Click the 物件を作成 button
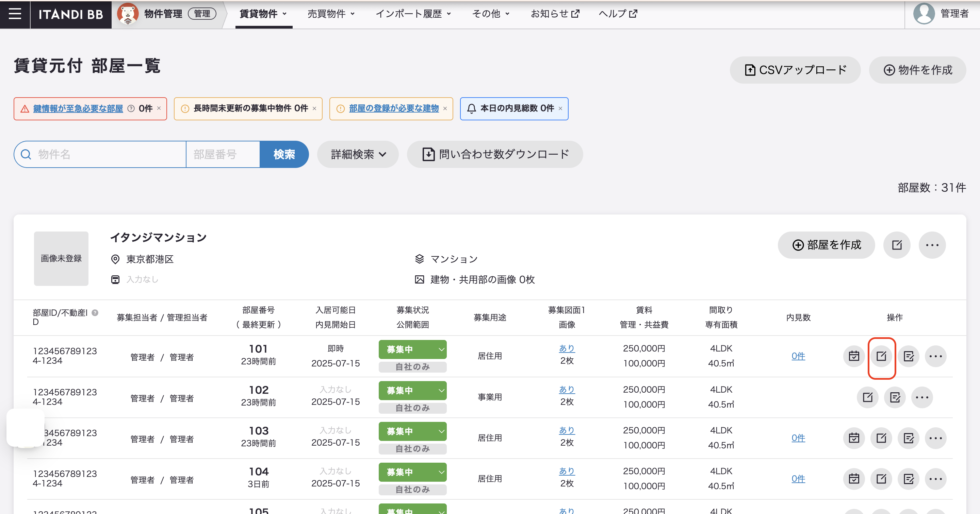This screenshot has height=514, width=980. point(917,70)
